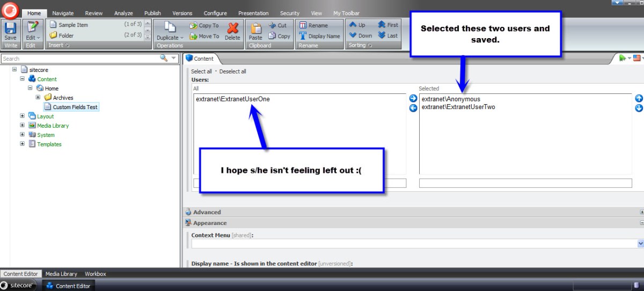Click the Delete icon in Operations
This screenshot has width=644, height=291.
click(232, 29)
